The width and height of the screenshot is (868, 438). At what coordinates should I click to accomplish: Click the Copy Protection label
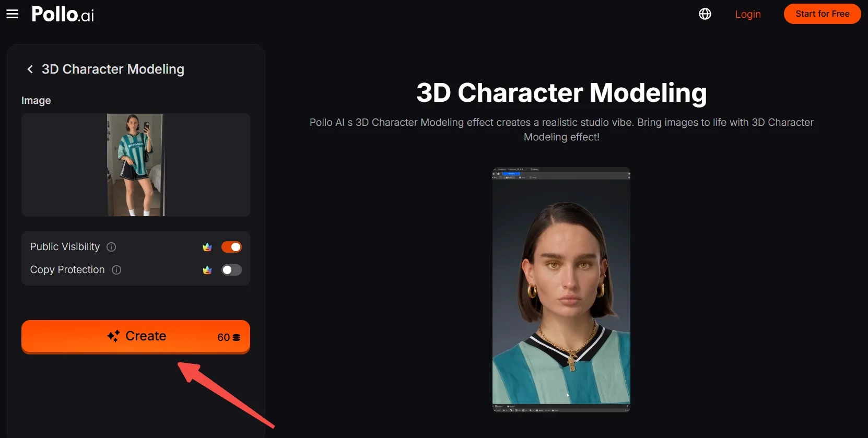[x=67, y=269]
